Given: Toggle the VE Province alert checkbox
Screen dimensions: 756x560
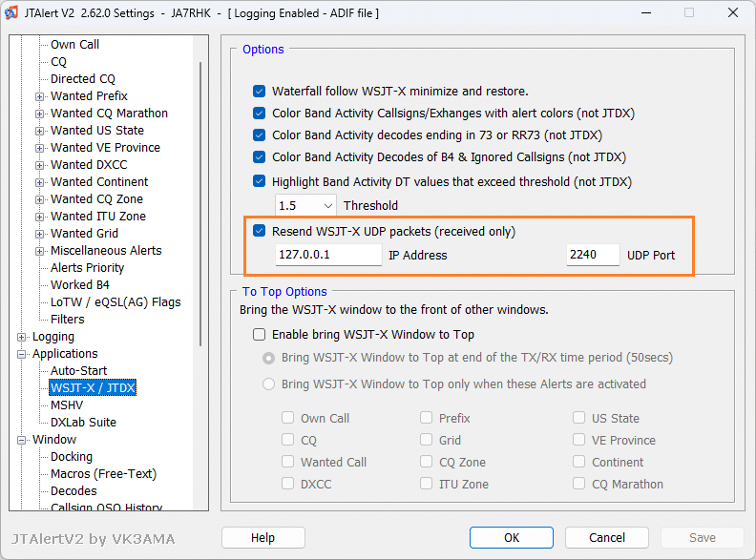Looking at the screenshot, I should 579,440.
